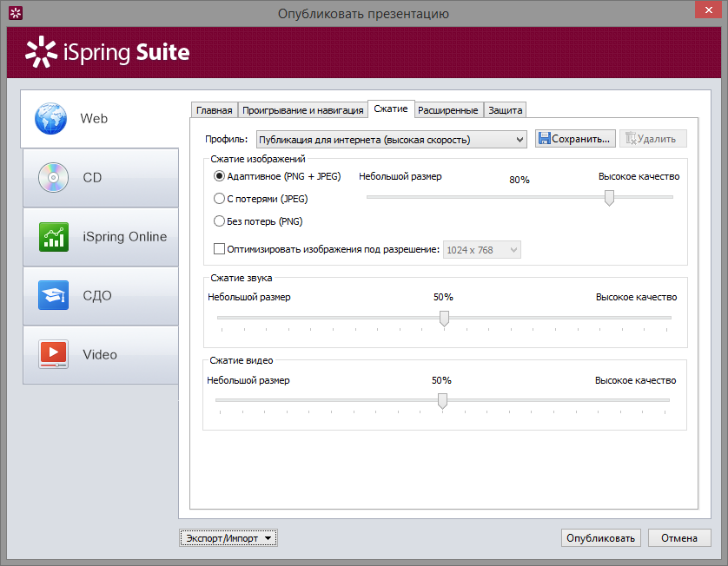The height and width of the screenshot is (566, 728).
Task: Click the Web globe icon
Action: tap(50, 118)
